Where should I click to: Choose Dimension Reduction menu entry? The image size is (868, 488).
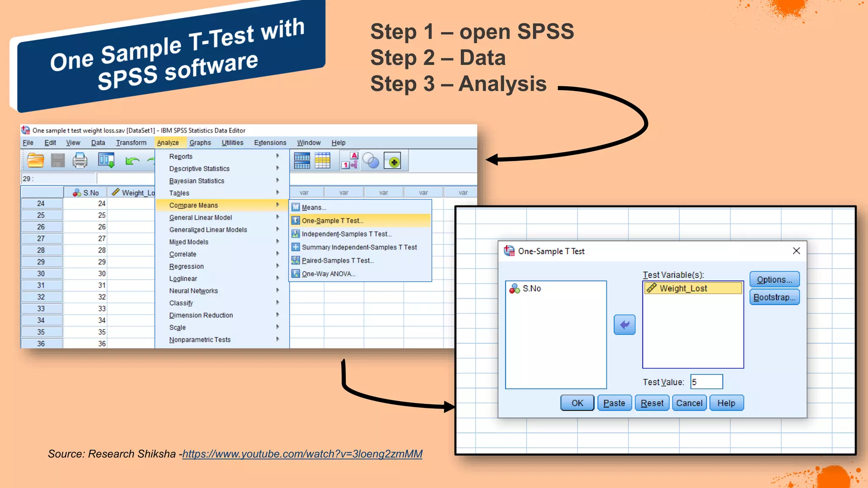point(223,315)
